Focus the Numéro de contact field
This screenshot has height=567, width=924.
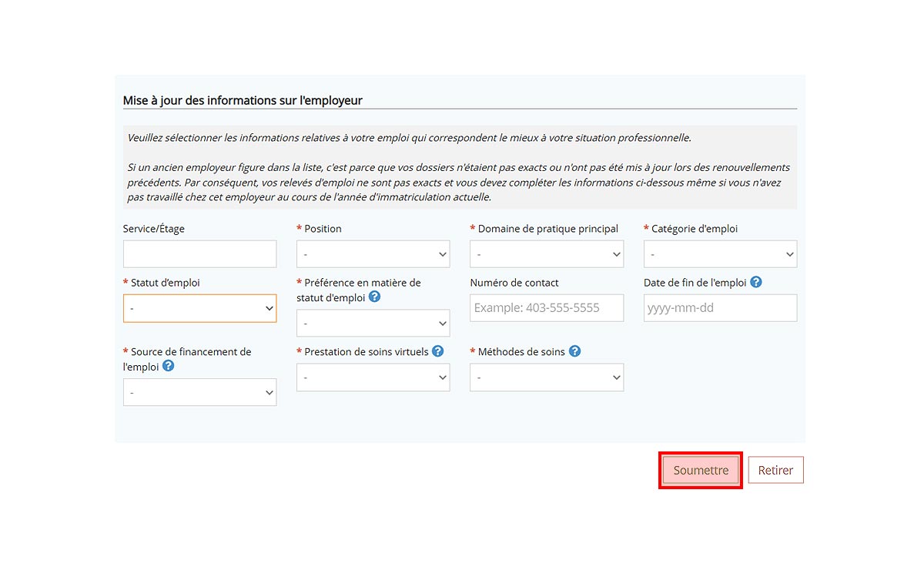pyautogui.click(x=547, y=308)
